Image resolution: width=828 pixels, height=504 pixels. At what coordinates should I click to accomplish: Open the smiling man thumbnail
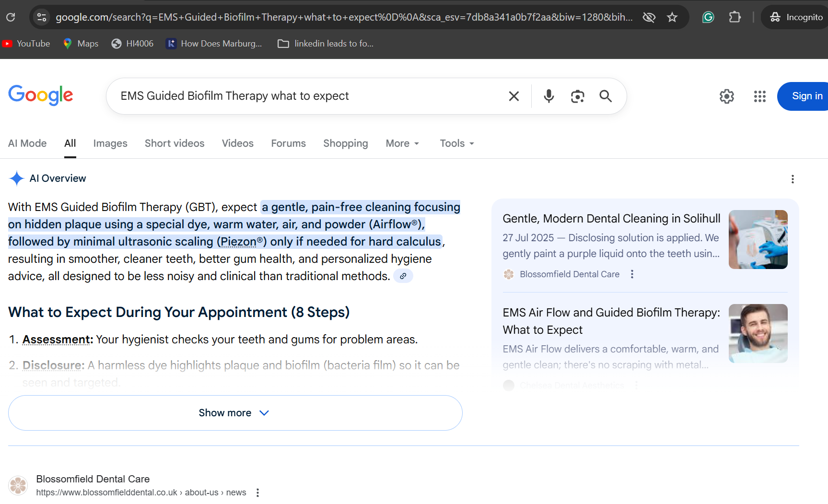click(758, 333)
